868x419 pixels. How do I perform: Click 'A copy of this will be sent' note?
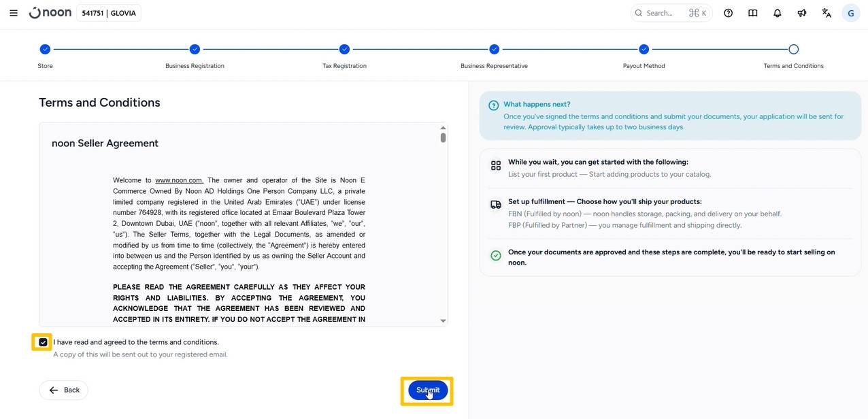click(x=140, y=354)
